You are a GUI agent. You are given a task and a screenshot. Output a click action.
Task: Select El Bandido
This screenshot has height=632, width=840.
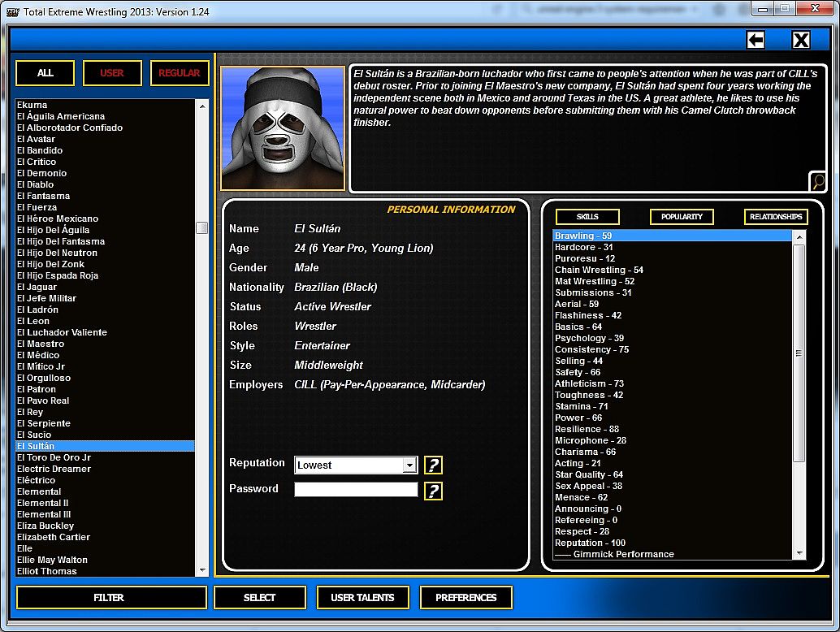click(105, 150)
